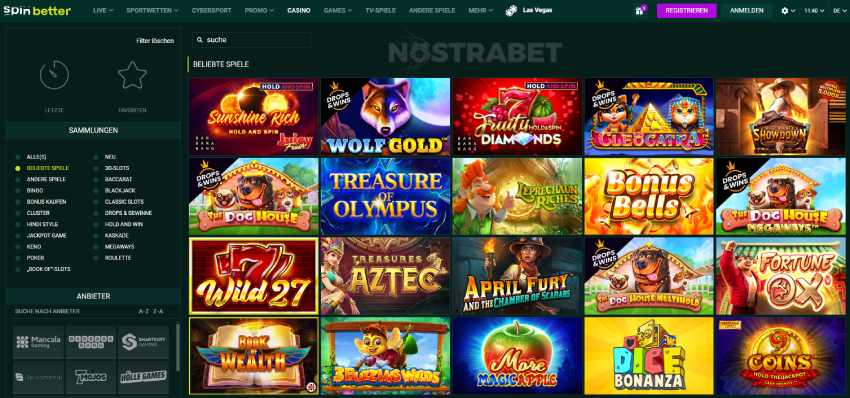This screenshot has height=398, width=850.
Task: Open the More Magic Apple game
Action: [517, 356]
